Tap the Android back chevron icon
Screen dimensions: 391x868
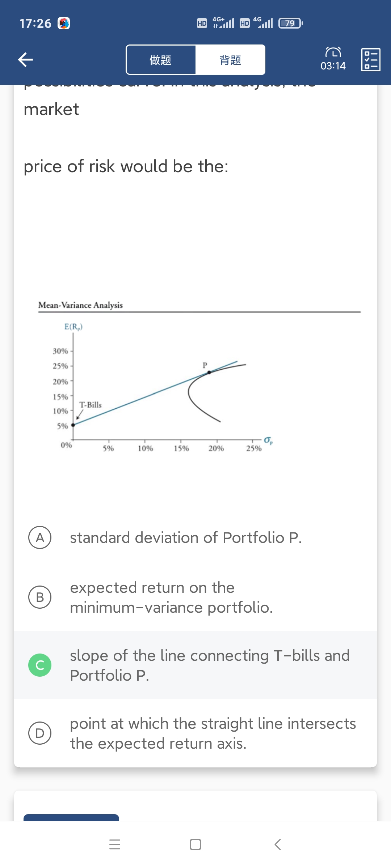[x=278, y=844]
